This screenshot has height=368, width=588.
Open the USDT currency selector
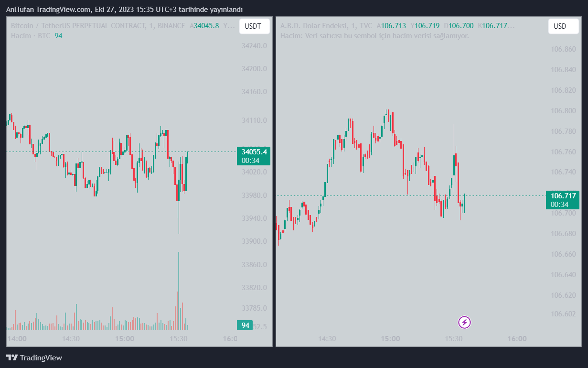254,26
